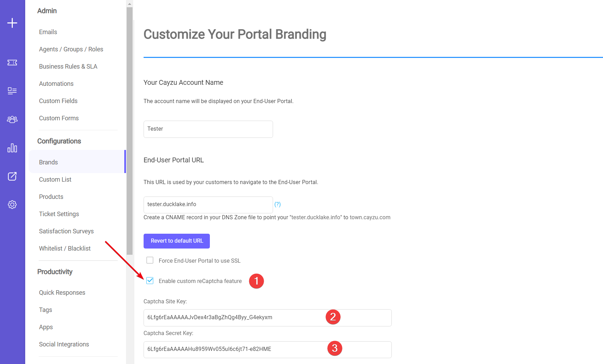Open Agents / Groups / Roles

tap(71, 49)
